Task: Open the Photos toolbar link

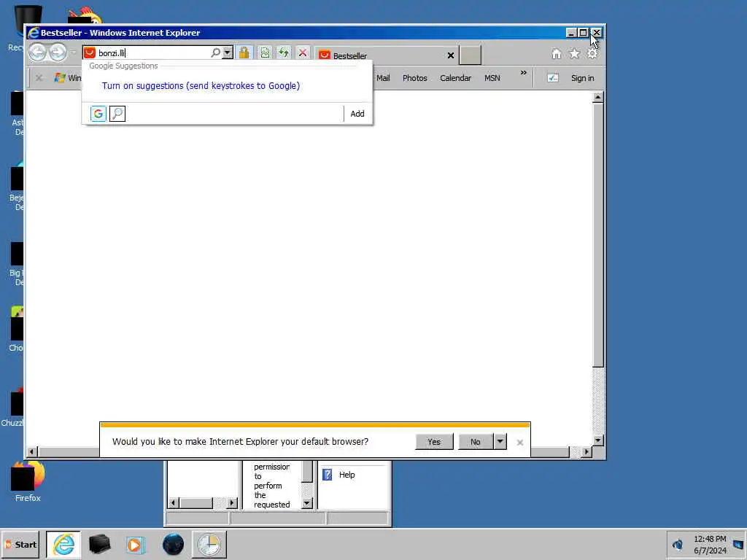Action: (x=414, y=78)
